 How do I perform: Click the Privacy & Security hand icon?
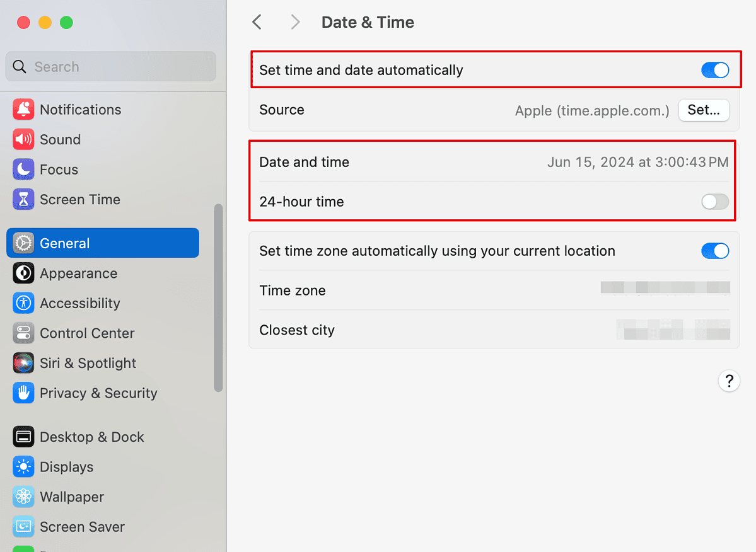pos(23,393)
